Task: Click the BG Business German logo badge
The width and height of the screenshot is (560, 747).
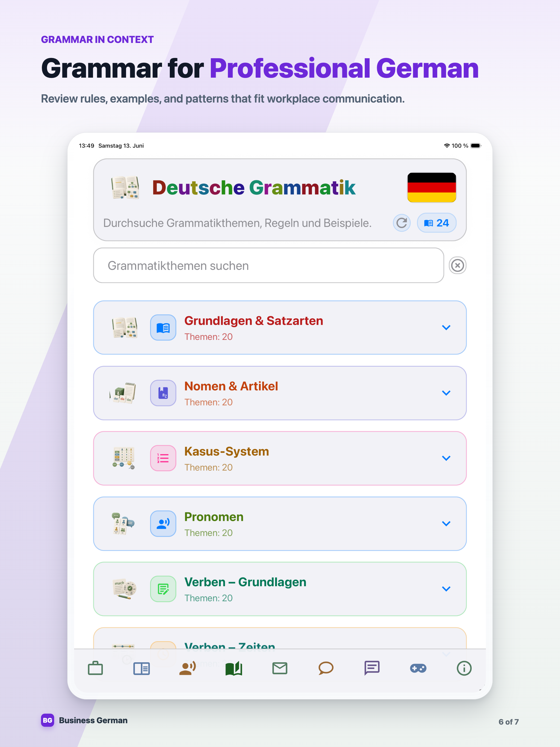Action: pyautogui.click(x=48, y=720)
